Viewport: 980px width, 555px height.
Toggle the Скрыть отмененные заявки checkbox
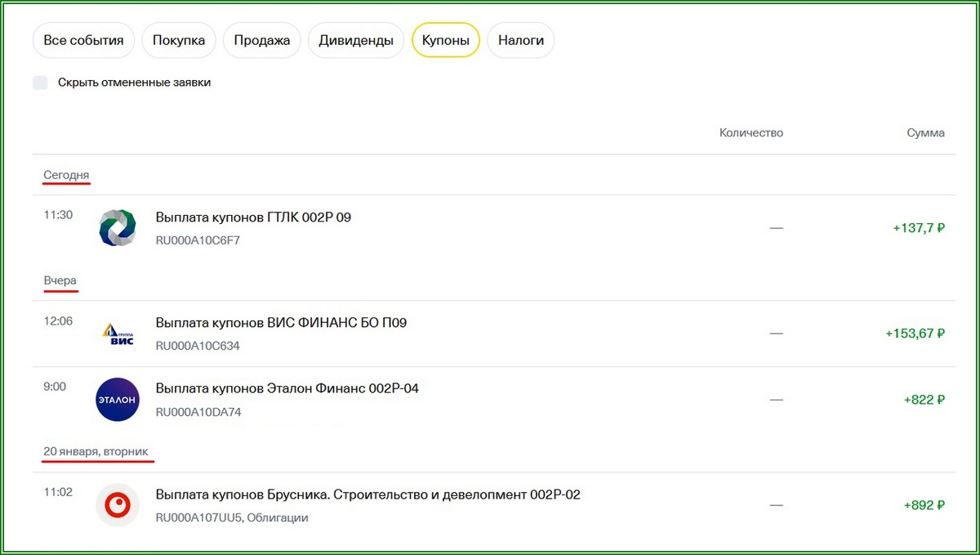point(40,82)
